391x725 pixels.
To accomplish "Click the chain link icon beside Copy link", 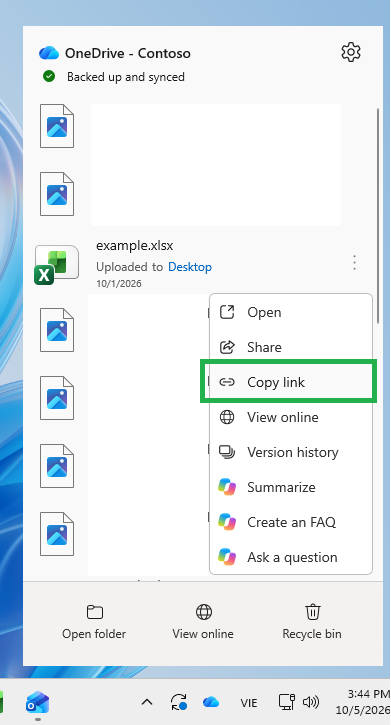I will [x=227, y=382].
